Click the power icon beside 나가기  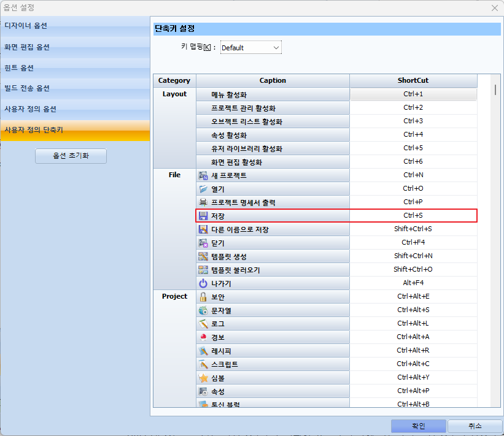[204, 283]
